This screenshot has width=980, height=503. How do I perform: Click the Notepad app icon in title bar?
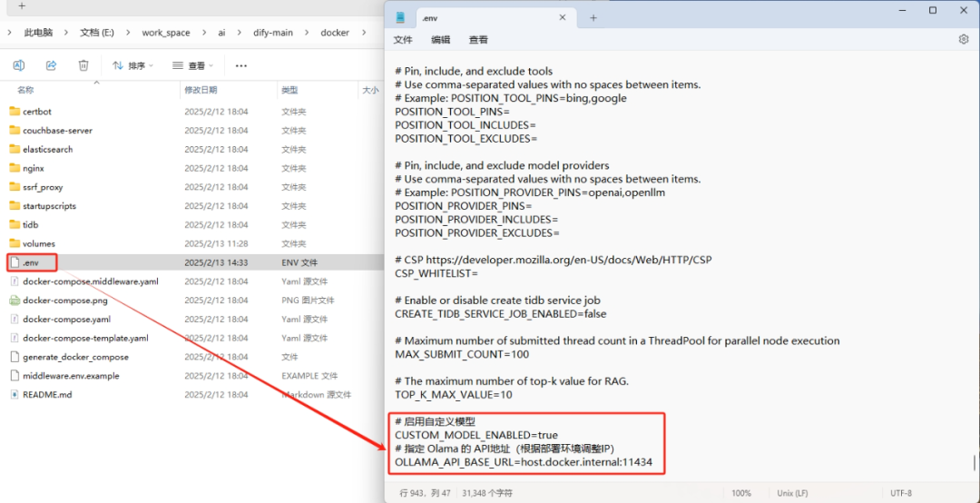401,17
